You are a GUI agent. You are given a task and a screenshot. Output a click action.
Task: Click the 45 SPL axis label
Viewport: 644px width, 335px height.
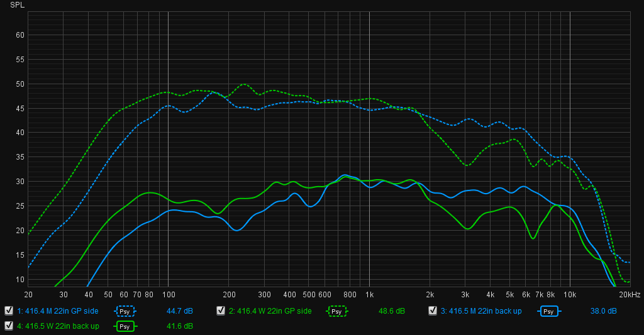pos(20,109)
